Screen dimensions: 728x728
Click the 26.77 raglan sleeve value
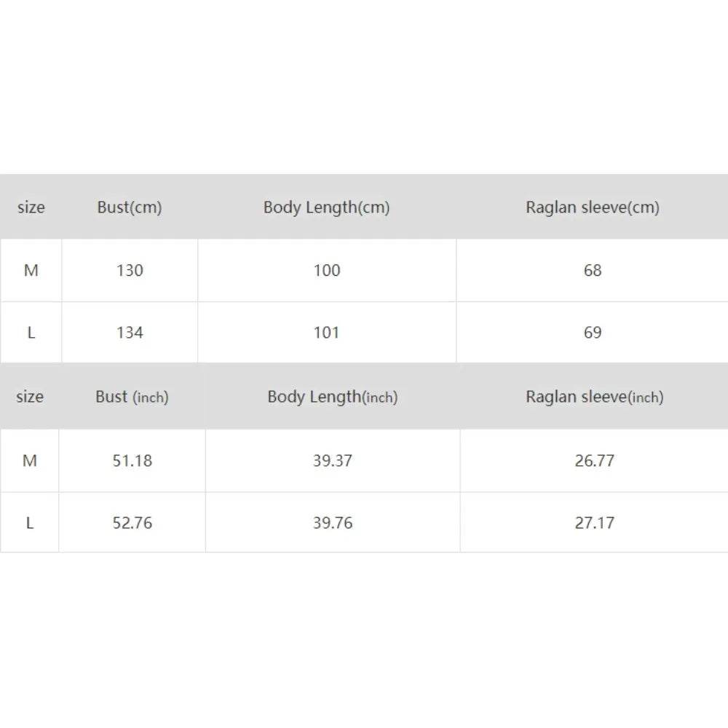click(x=595, y=461)
